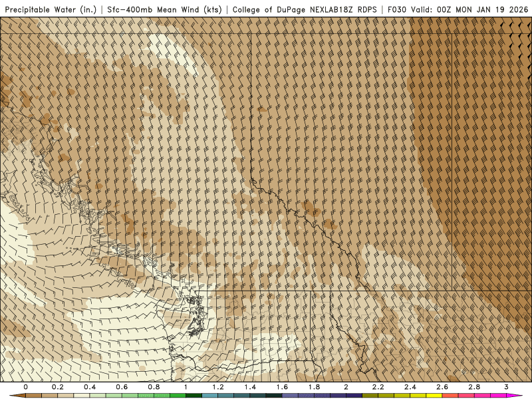Pick the dark brown swatch right of 0
532x399 pixels.
click(34, 395)
